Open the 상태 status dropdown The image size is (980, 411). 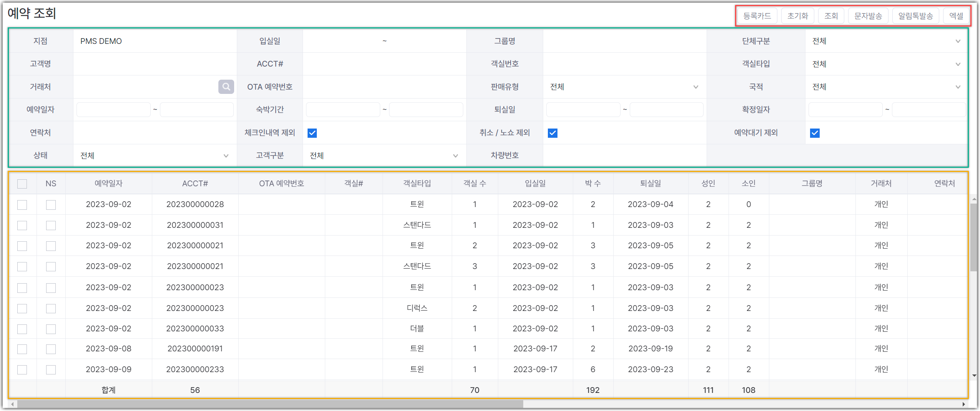(x=155, y=155)
